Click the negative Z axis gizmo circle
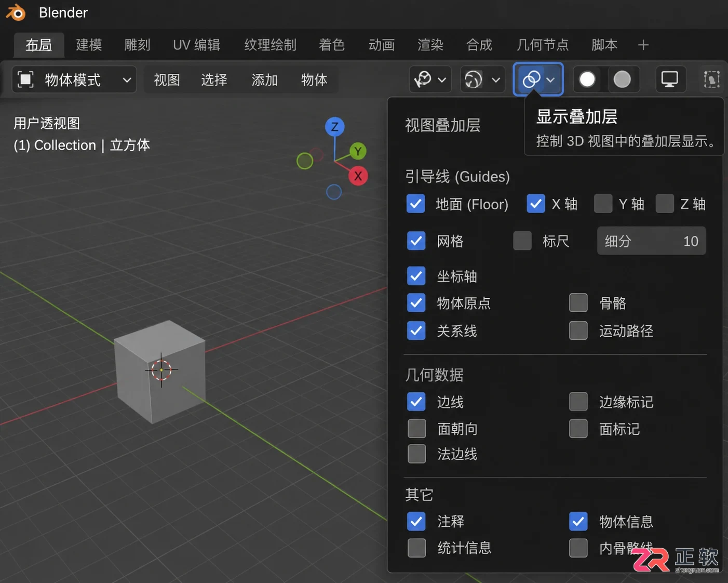728x583 pixels. pyautogui.click(x=334, y=192)
